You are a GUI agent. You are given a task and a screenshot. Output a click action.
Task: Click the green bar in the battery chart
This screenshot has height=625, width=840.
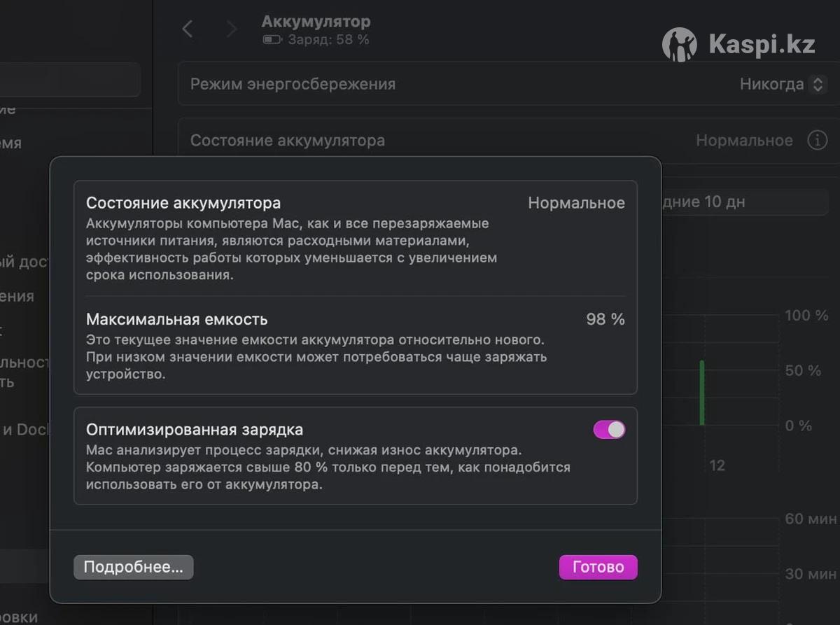point(702,392)
